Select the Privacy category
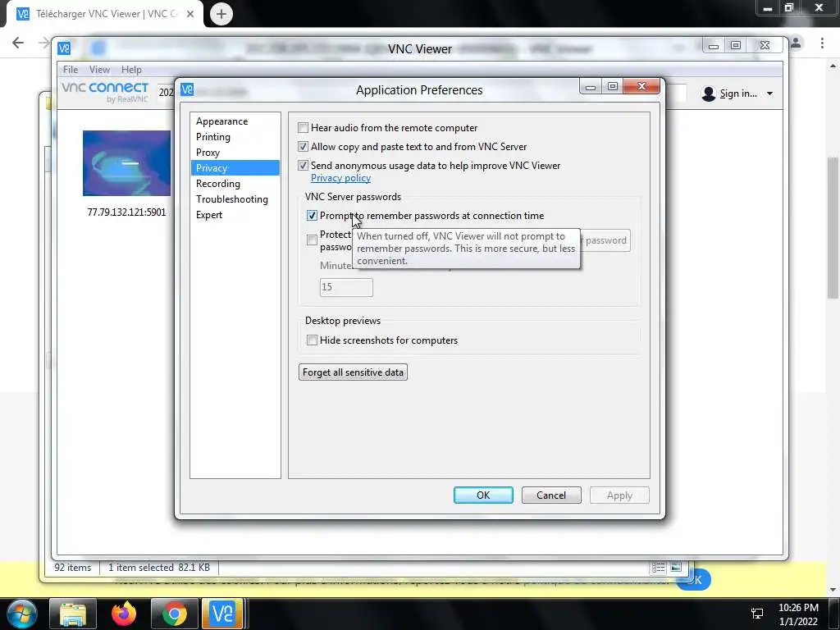The image size is (840, 630). [x=235, y=167]
